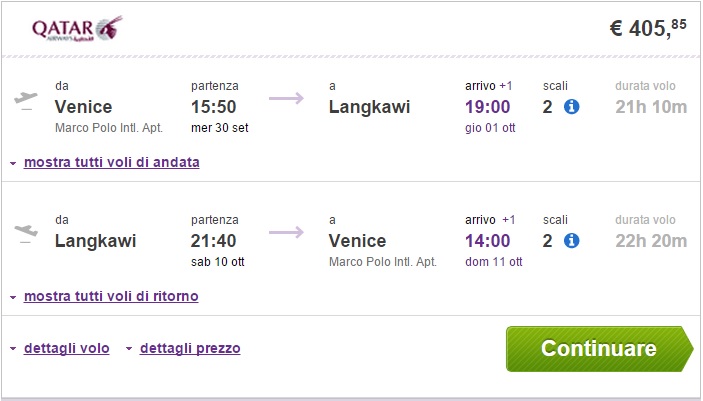Click the return flight plane icon
Image resolution: width=703 pixels, height=401 pixels.
pos(27,233)
